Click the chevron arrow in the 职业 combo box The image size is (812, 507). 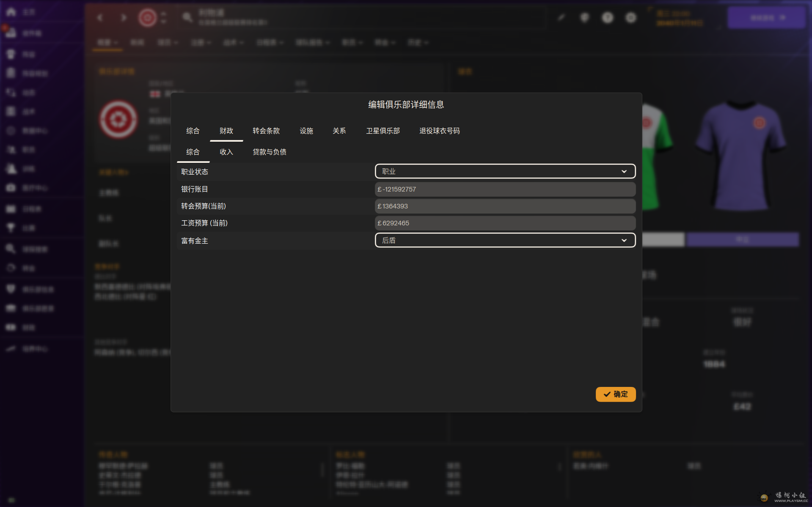pos(624,171)
